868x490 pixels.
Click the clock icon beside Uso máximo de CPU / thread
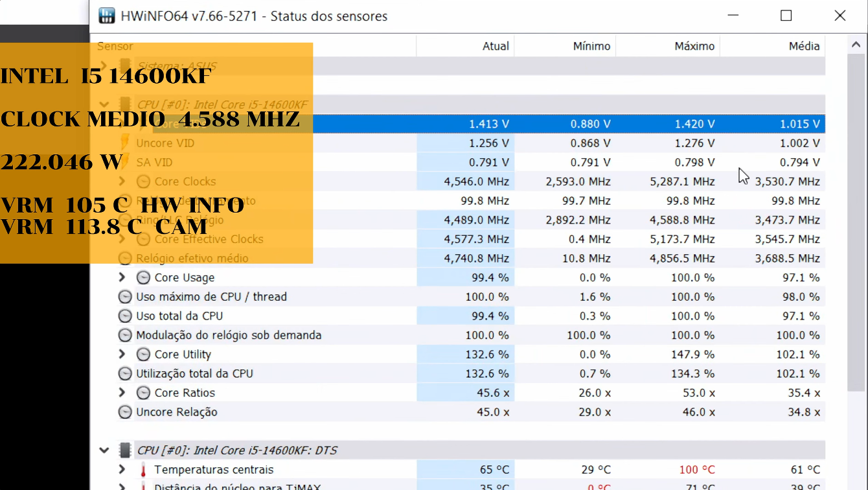124,297
